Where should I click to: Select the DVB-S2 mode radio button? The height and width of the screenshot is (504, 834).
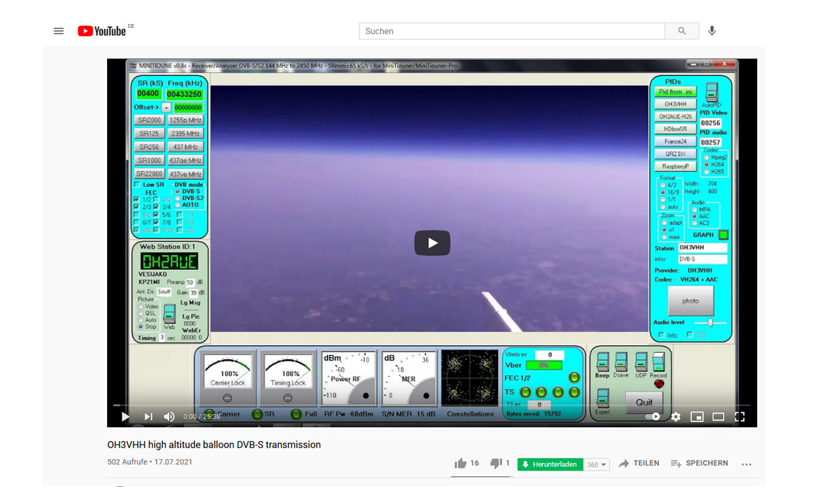(x=178, y=198)
